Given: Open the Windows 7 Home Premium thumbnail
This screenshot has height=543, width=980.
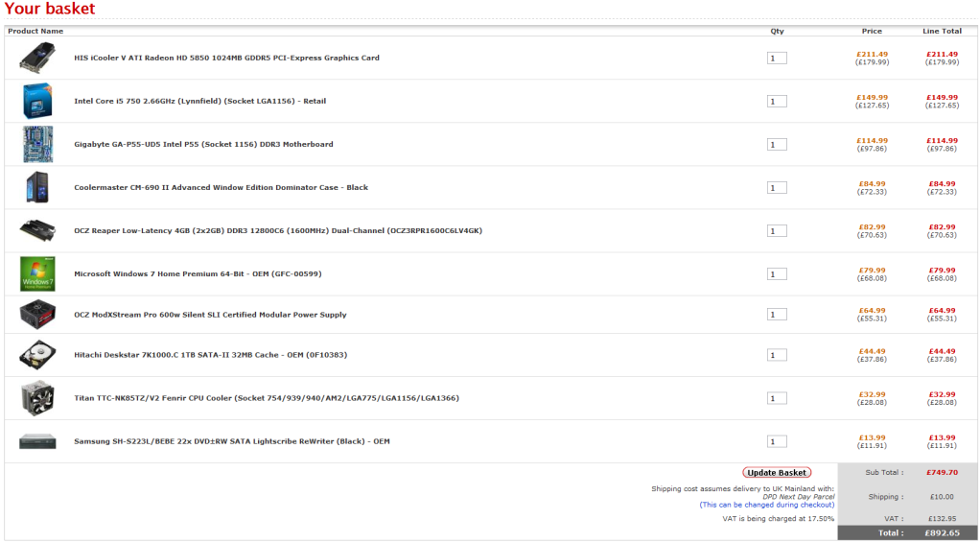Looking at the screenshot, I should pyautogui.click(x=37, y=273).
